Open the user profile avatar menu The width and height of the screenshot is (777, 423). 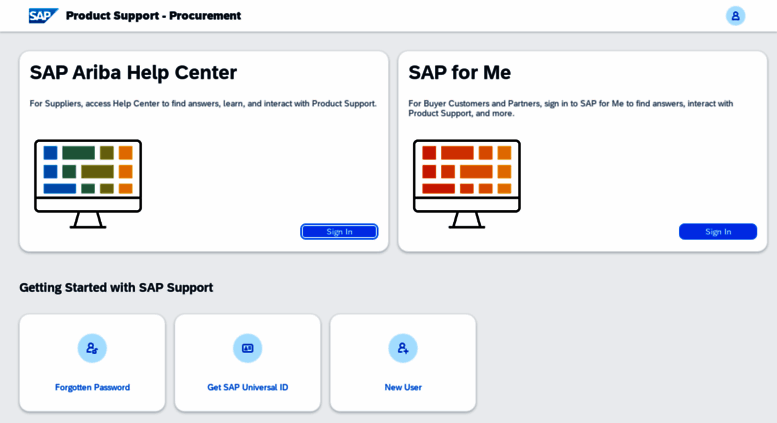[x=735, y=16]
